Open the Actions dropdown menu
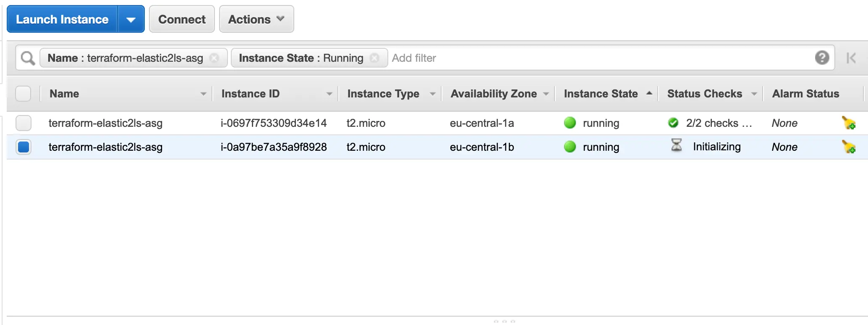The width and height of the screenshot is (868, 325). [256, 19]
